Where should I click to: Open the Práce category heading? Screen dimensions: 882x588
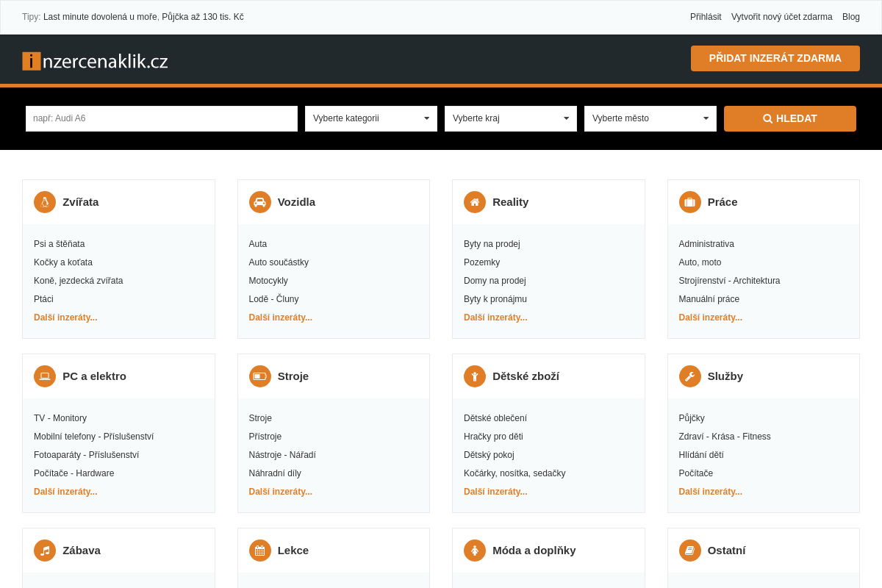click(x=723, y=202)
